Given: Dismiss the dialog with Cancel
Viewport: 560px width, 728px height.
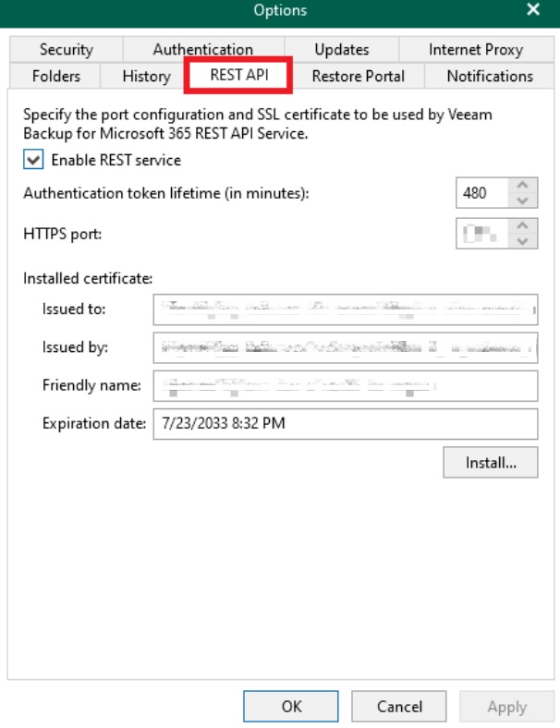Looking at the screenshot, I should [399, 706].
